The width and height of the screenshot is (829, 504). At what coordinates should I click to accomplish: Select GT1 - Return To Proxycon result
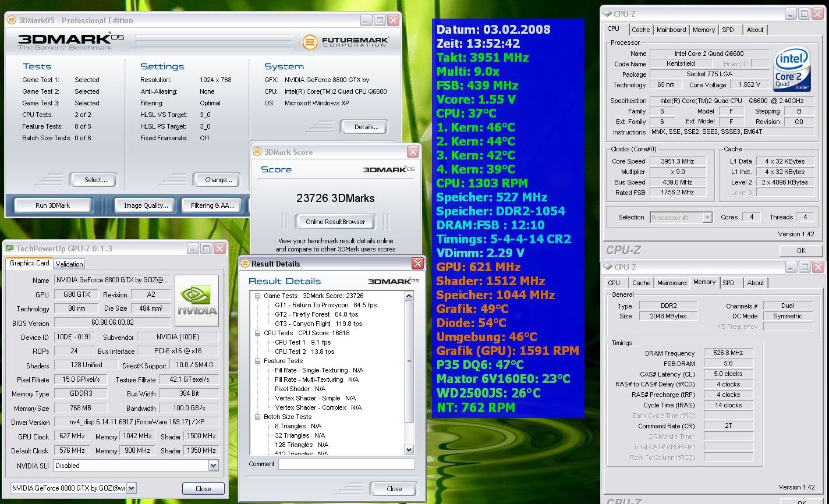pyautogui.click(x=325, y=305)
